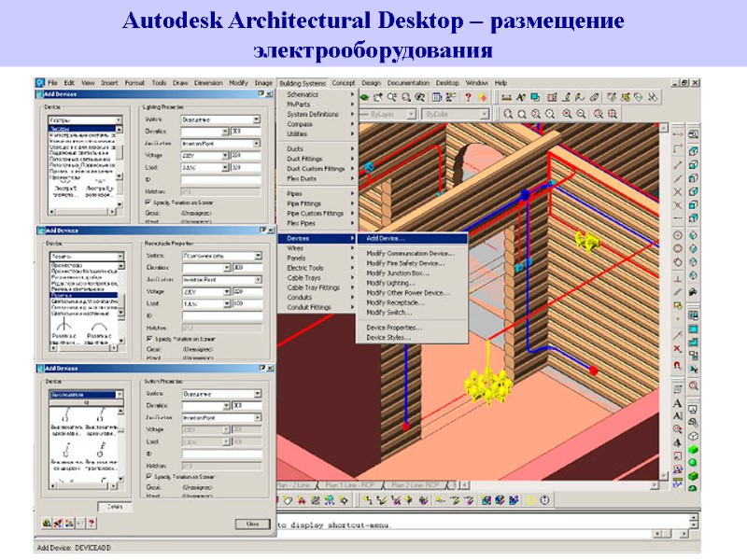
Task: Click the ID field in Switch Properties
Action: pos(222,454)
